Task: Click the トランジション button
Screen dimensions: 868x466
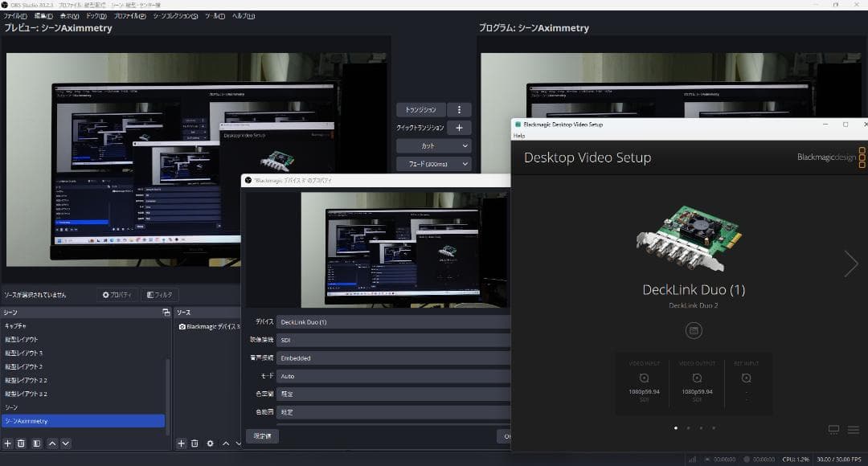Action: 420,109
